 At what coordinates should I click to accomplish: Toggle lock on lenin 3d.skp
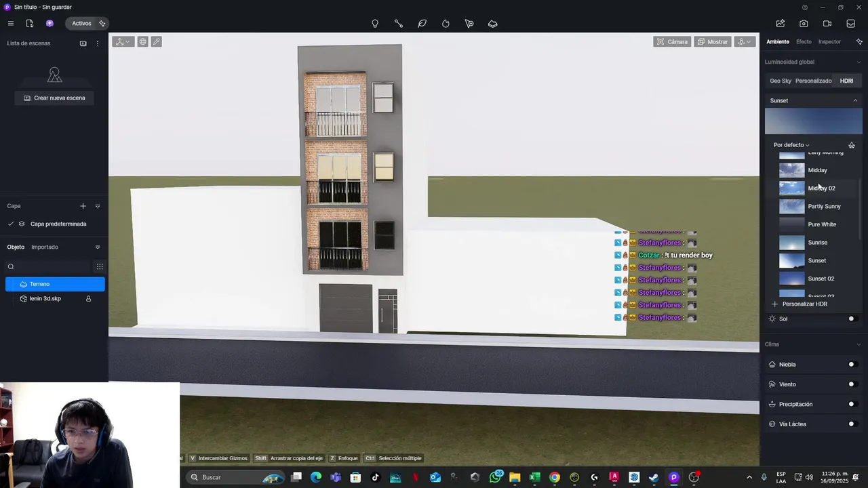click(x=88, y=299)
